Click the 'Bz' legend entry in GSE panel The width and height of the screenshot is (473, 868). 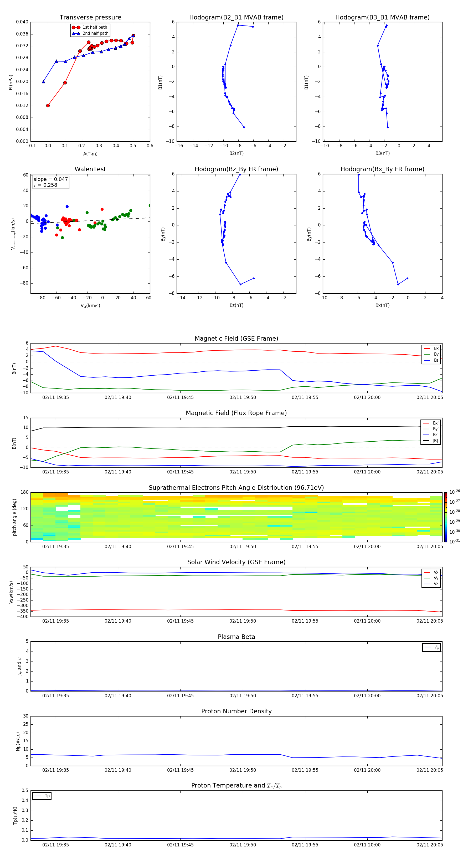click(431, 360)
